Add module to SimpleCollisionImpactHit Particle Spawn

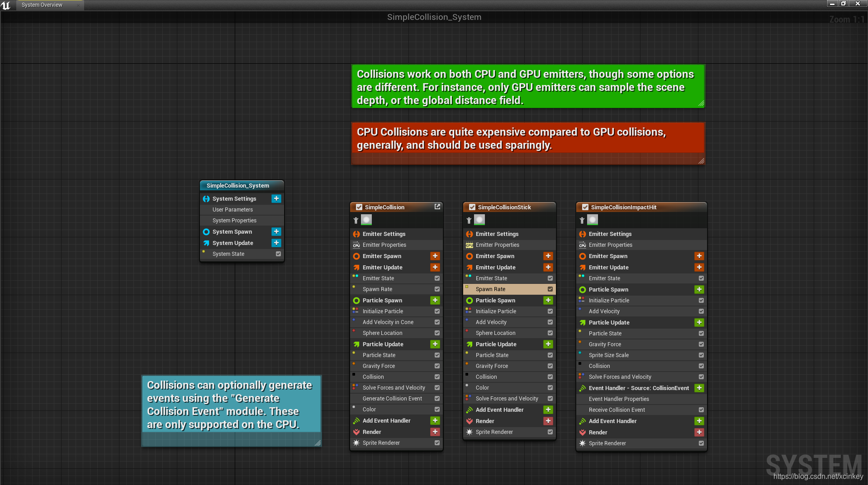coord(699,289)
